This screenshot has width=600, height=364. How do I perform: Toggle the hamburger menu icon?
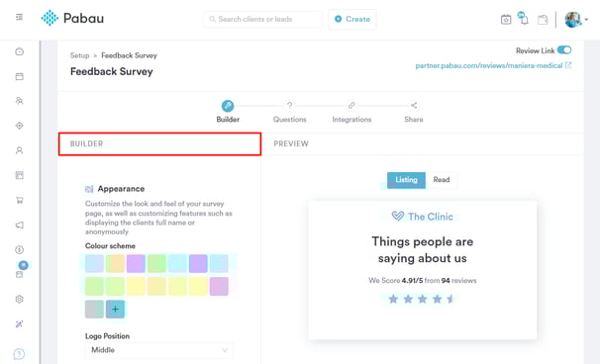pyautogui.click(x=19, y=17)
